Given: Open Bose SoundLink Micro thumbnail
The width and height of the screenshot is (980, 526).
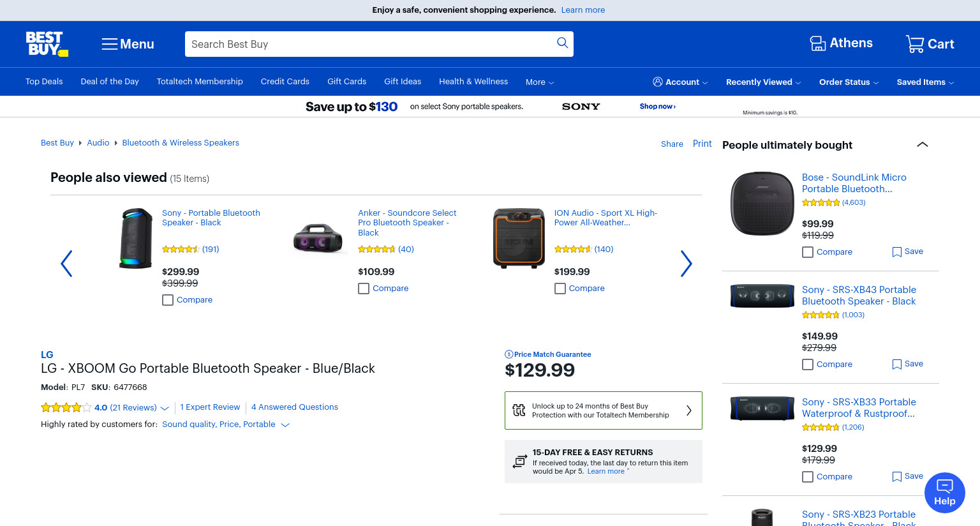Looking at the screenshot, I should 762,204.
